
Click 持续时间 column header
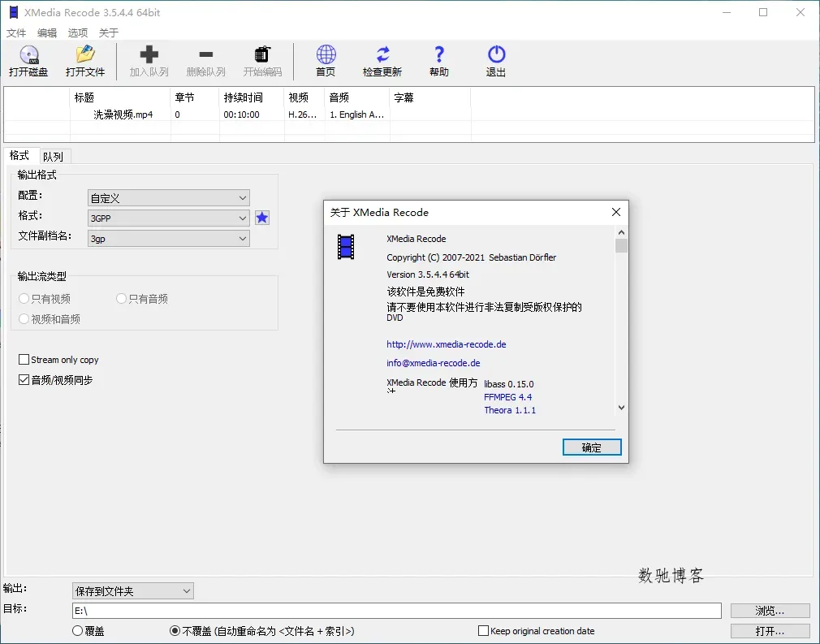point(252,97)
